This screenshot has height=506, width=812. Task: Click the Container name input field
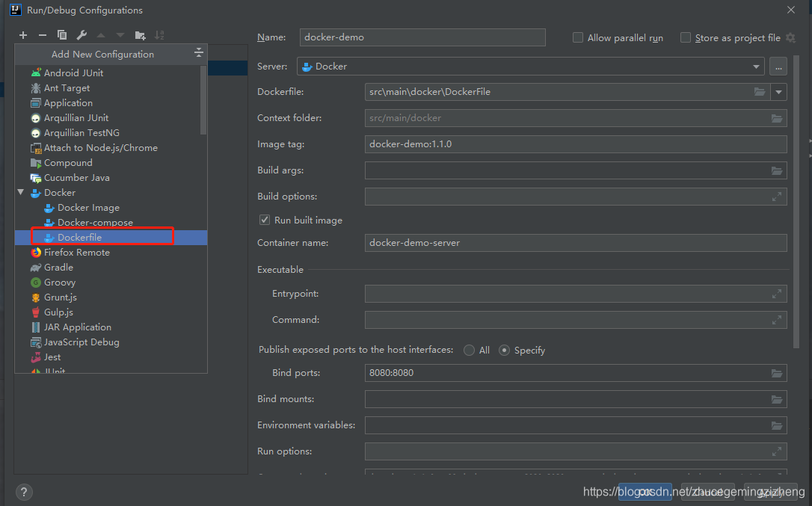[x=576, y=243]
